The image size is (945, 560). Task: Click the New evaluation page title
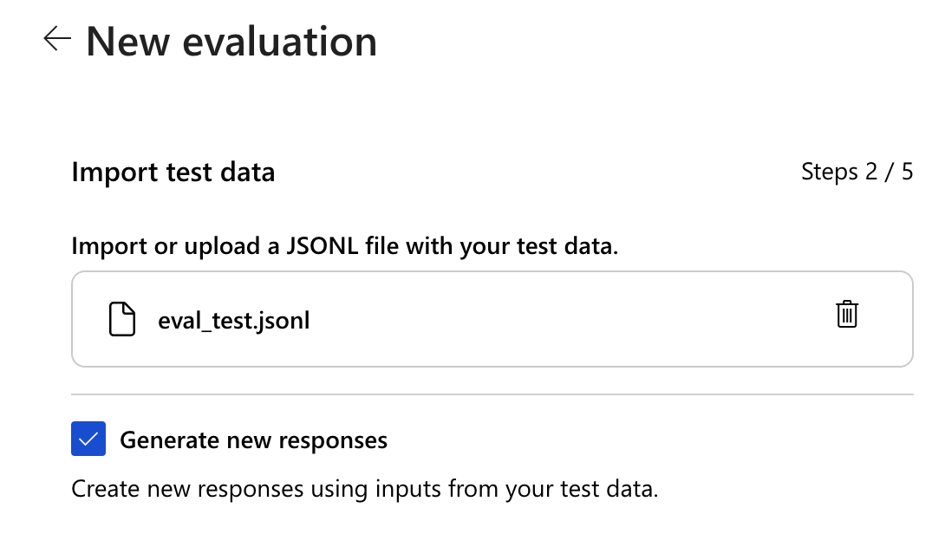(x=231, y=42)
